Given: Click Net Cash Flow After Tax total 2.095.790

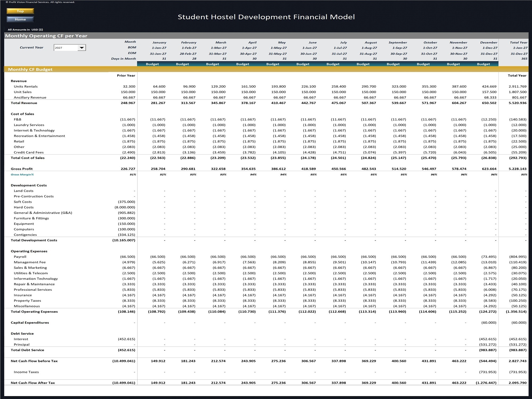Looking at the screenshot, I should coord(517,383).
